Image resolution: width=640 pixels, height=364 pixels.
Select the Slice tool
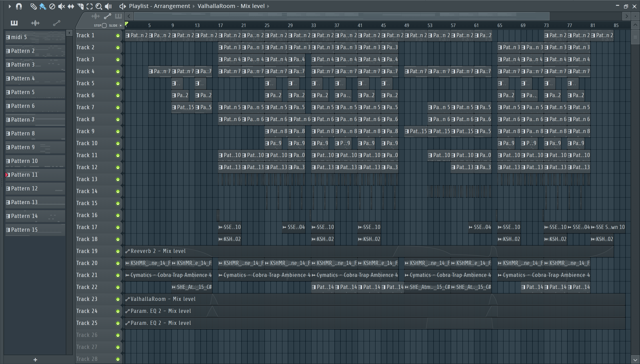tap(80, 6)
